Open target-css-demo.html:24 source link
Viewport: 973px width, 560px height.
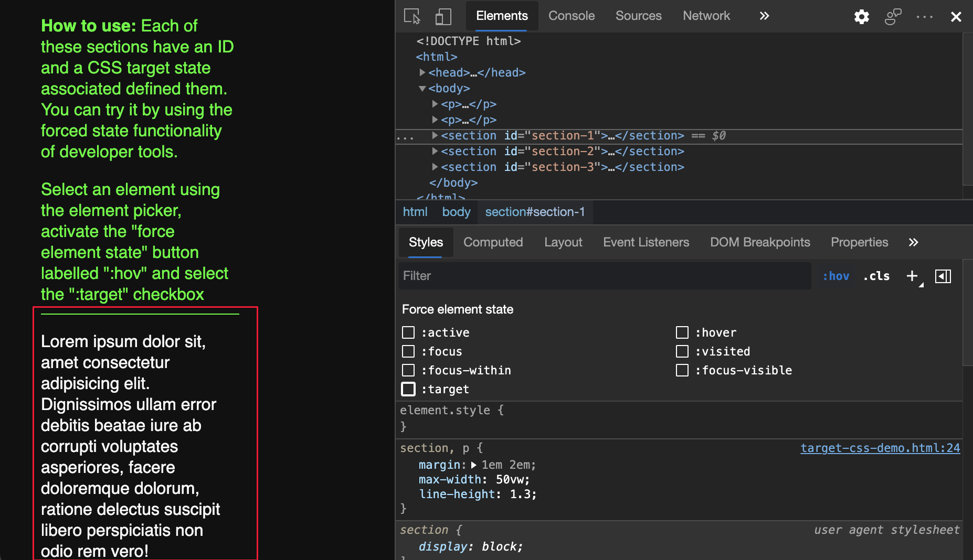(x=880, y=448)
